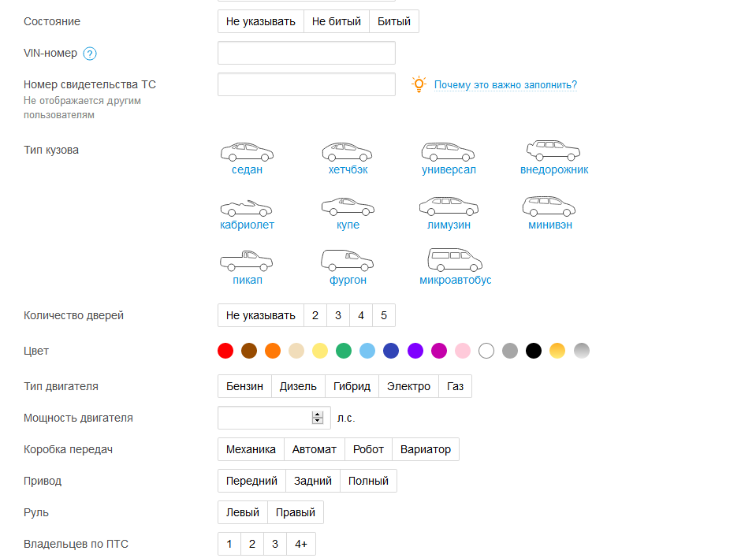The height and width of the screenshot is (558, 756).
Task: Pick the внедорожник SUV body icon
Action: [x=553, y=151]
